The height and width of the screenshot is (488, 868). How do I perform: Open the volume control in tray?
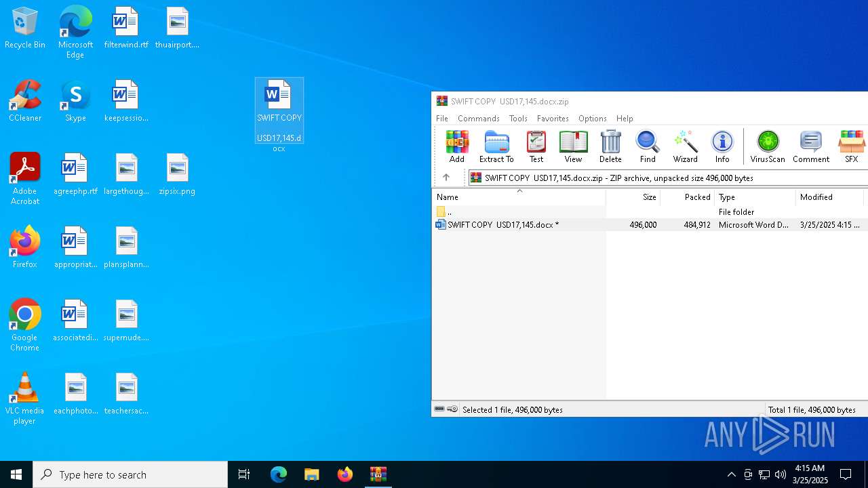[x=781, y=474]
